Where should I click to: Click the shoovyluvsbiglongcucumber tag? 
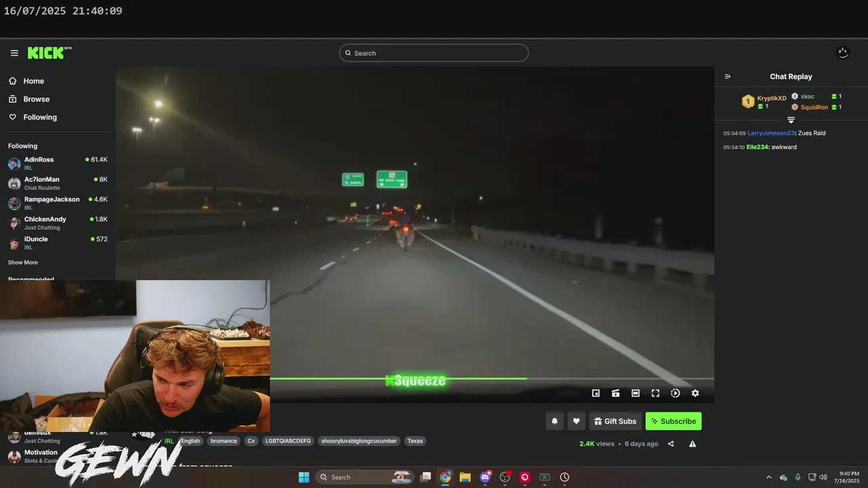click(x=359, y=441)
